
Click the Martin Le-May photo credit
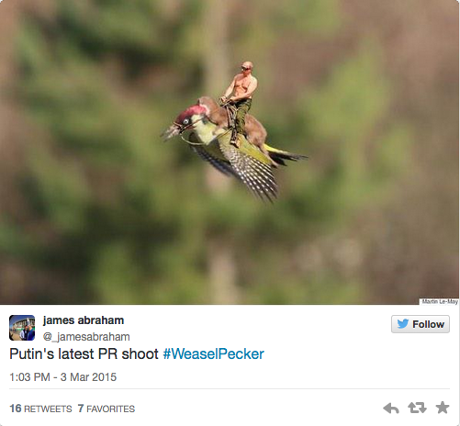439,301
